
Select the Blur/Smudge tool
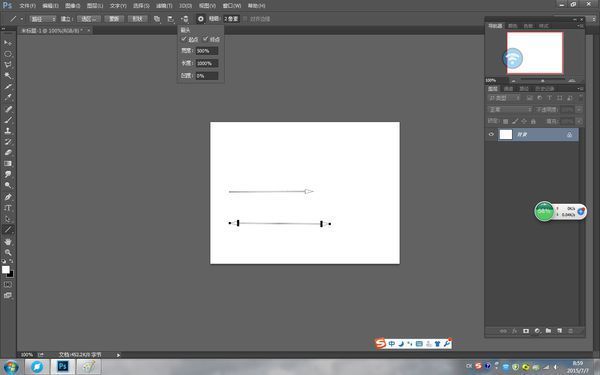[8, 174]
